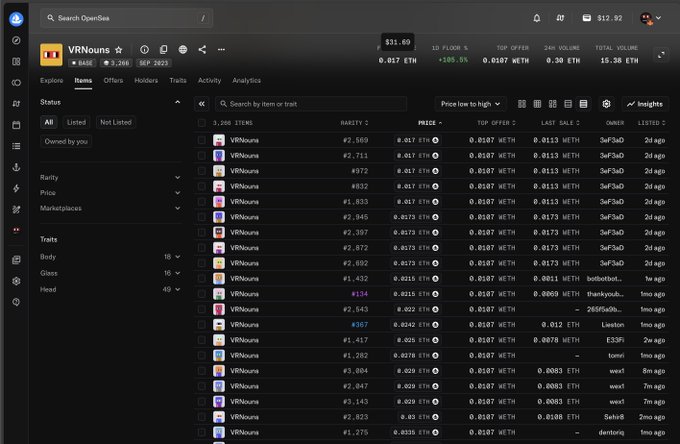Sort by the Top Offer column header
The width and height of the screenshot is (680, 444).
point(497,123)
